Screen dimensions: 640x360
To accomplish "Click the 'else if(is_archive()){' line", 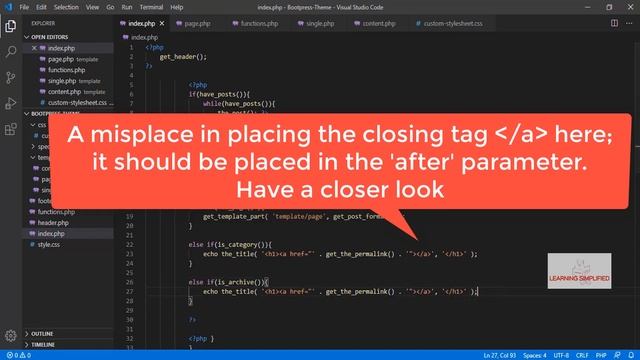I will coord(228,282).
